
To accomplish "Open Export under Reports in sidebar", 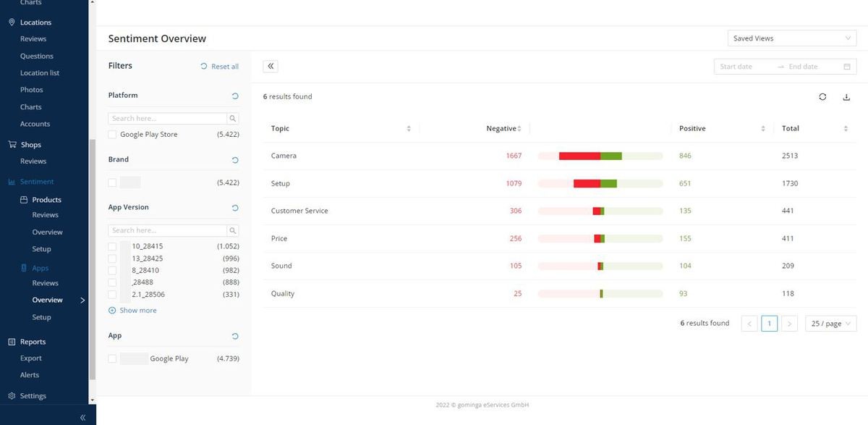I will 31,358.
